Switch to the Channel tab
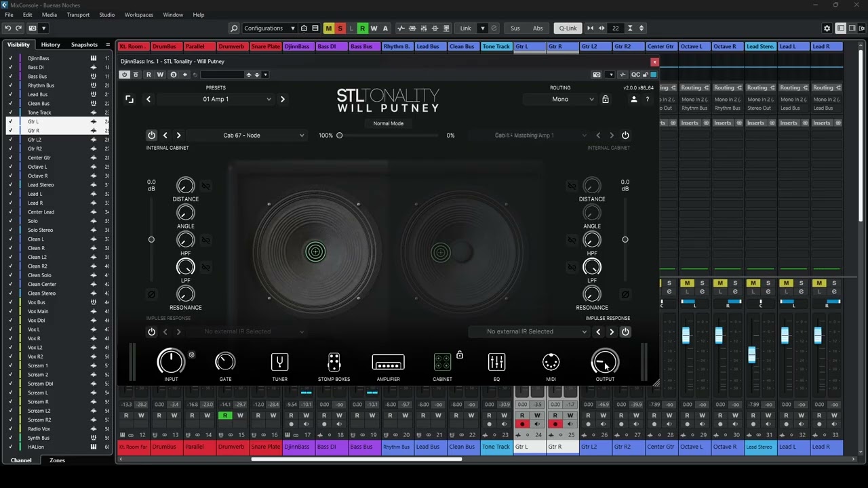Screen dimensions: 868x488 coord(21,460)
